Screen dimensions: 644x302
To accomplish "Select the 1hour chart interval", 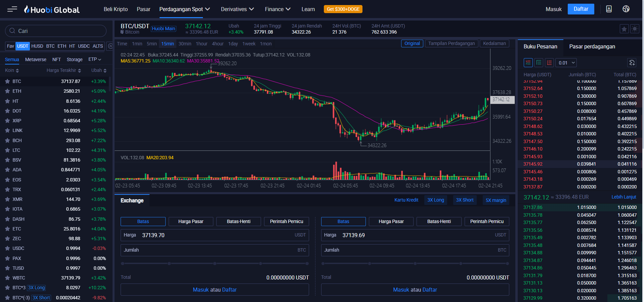I will point(202,44).
